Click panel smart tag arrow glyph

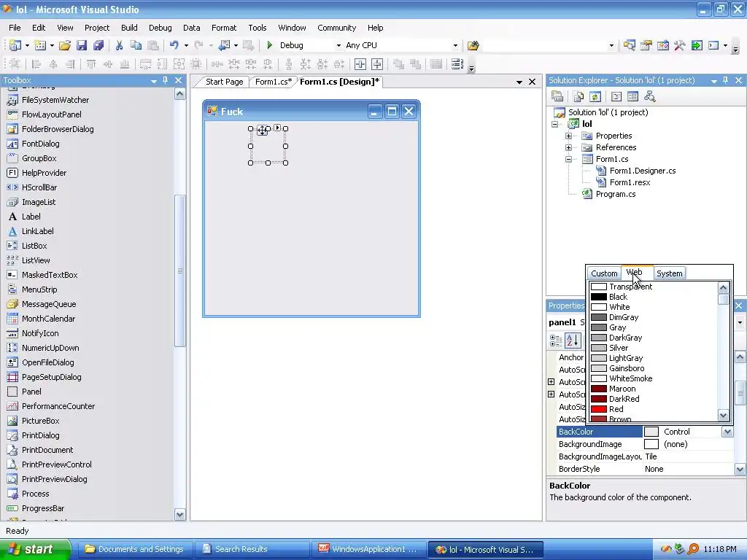tap(278, 128)
